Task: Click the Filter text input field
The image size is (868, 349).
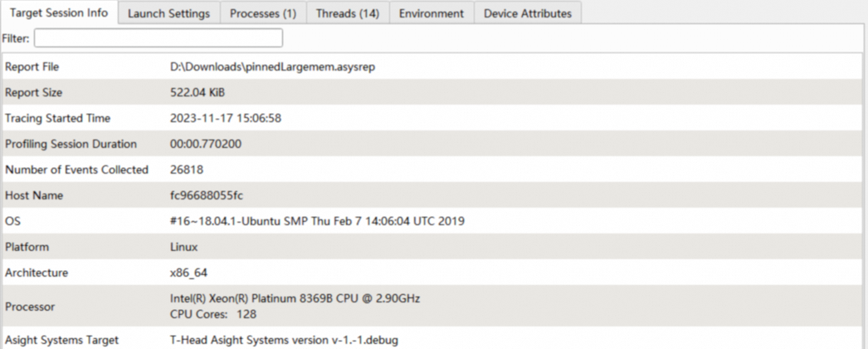Action: point(158,38)
